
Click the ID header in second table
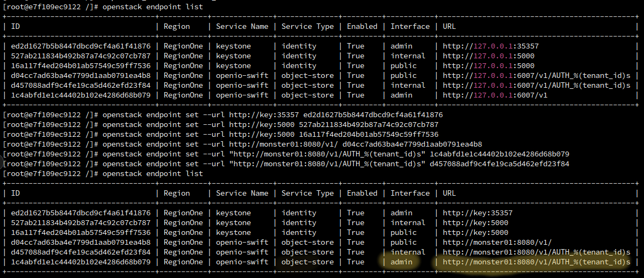tap(16, 193)
